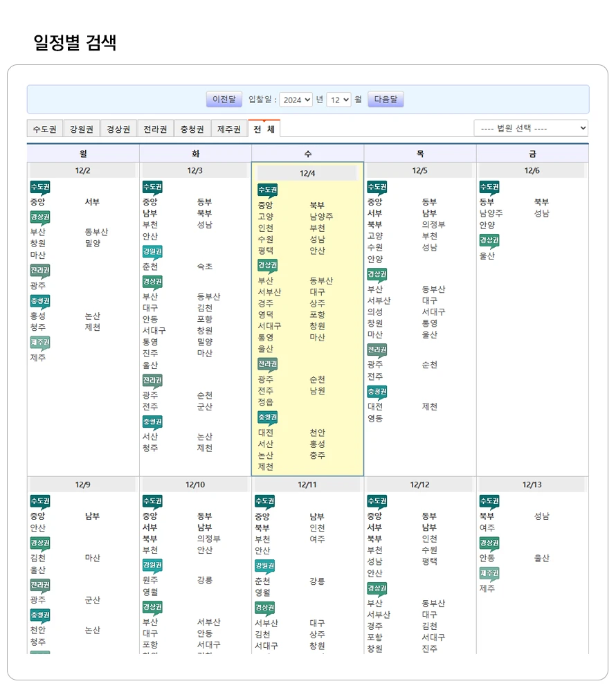Click the 강원권 badge icon under 12/3
The width and height of the screenshot is (616, 697).
(x=152, y=252)
